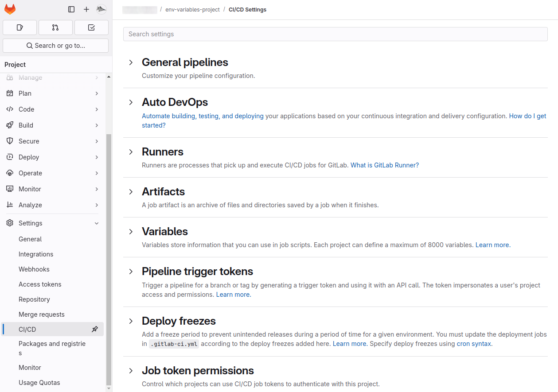Expand the Code menu chevron
The width and height of the screenshot is (558, 392).
tap(97, 109)
